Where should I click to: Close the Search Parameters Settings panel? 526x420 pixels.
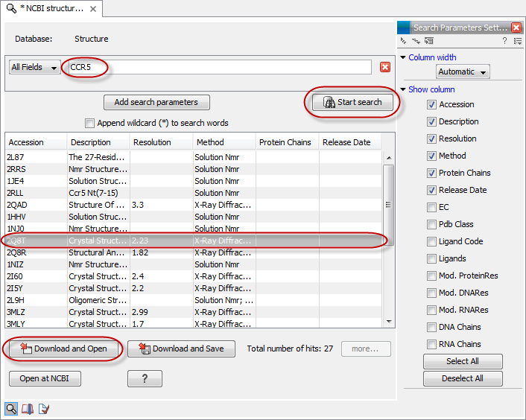[516, 28]
